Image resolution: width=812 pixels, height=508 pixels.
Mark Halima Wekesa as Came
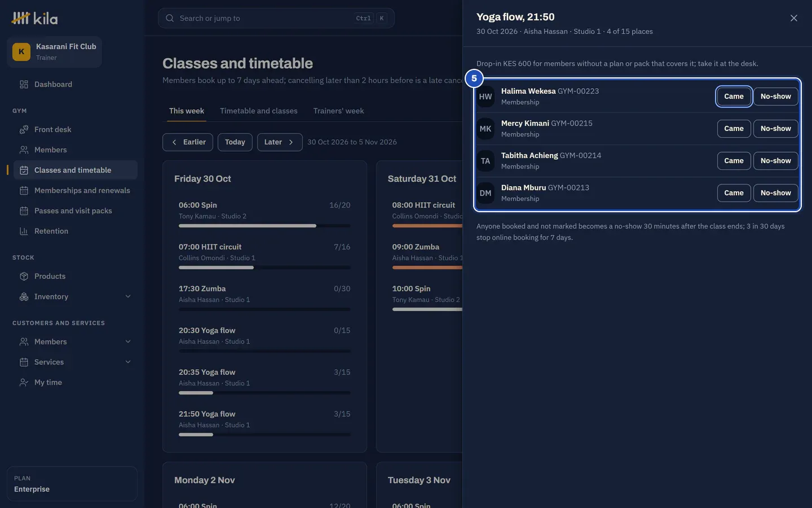pos(734,97)
